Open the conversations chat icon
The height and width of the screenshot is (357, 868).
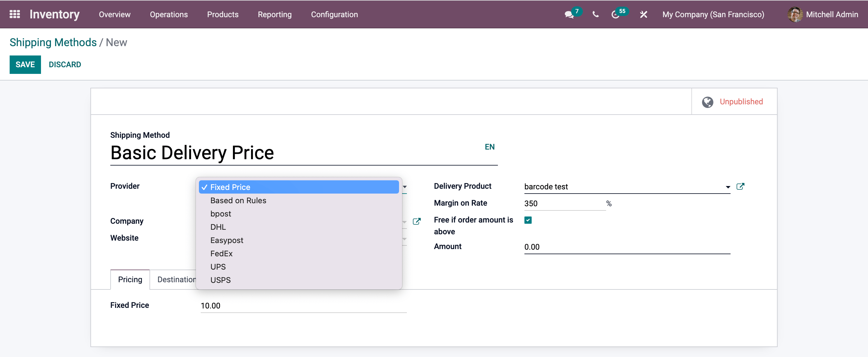click(x=569, y=14)
